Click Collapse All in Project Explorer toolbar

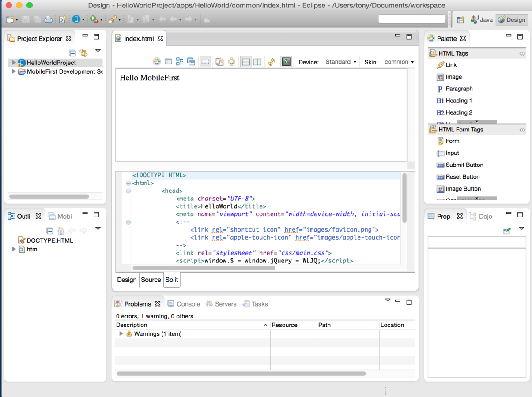pyautogui.click(x=72, y=52)
